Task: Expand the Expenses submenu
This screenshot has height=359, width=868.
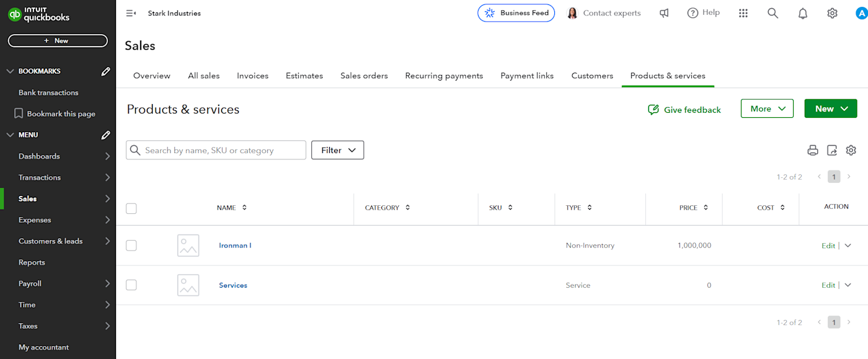Action: (107, 220)
